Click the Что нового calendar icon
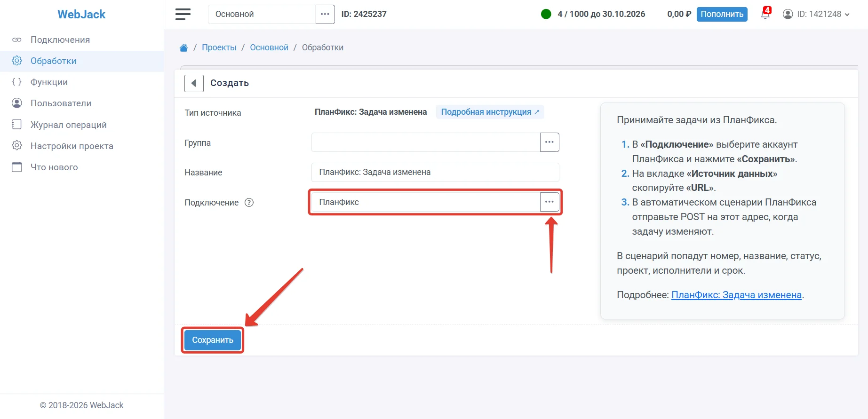This screenshot has width=868, height=419. (17, 167)
